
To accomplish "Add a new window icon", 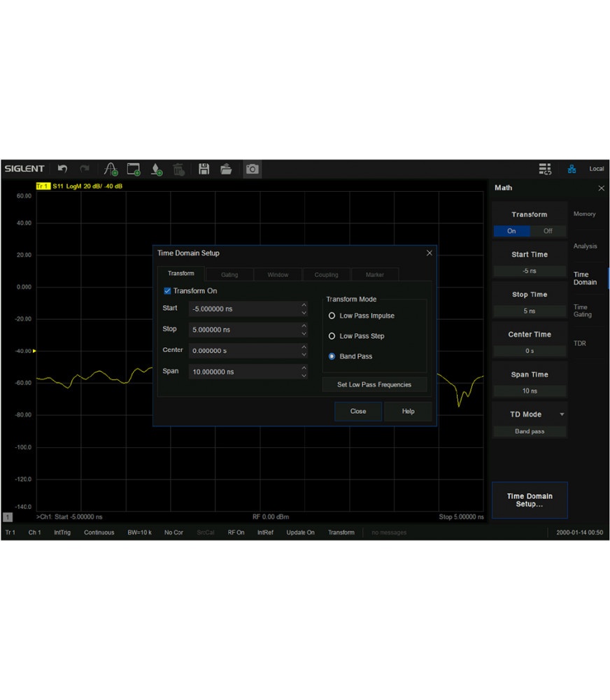I will point(134,169).
